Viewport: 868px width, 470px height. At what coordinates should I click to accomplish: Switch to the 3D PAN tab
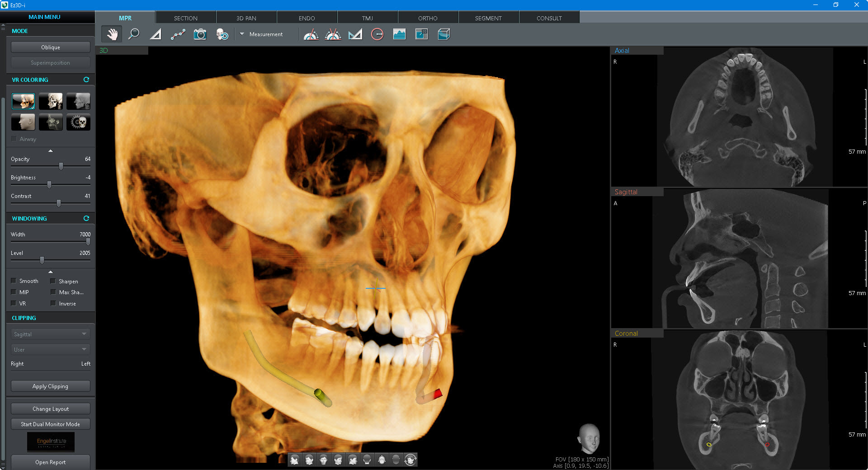(246, 18)
